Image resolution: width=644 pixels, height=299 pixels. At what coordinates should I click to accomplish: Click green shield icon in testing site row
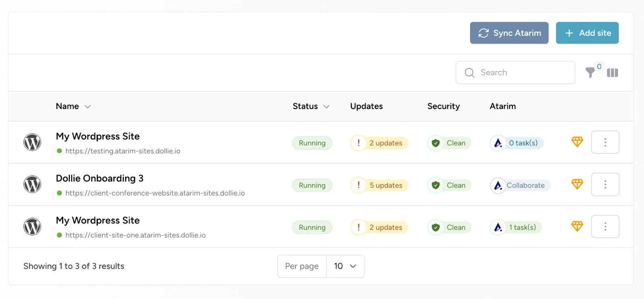click(x=436, y=143)
